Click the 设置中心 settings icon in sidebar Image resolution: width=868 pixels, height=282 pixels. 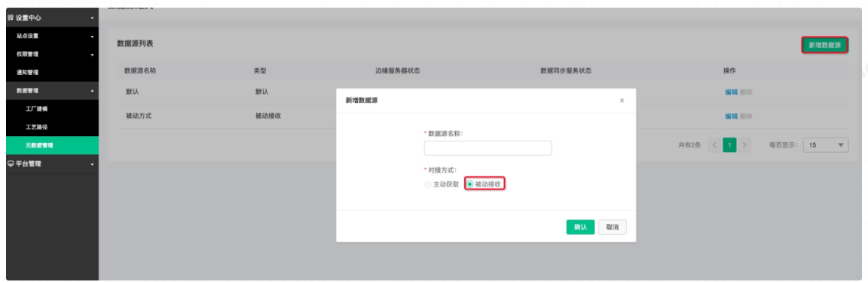[x=11, y=18]
